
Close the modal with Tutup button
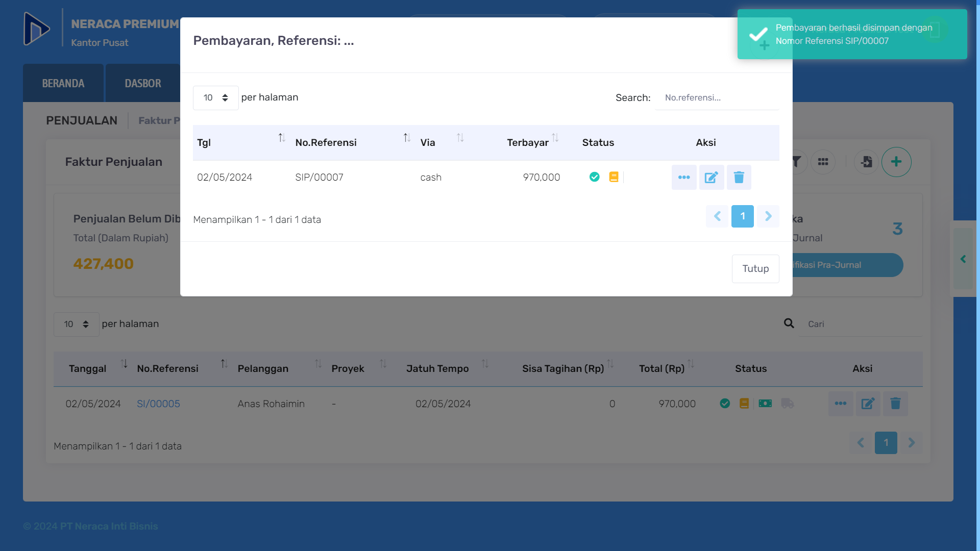pos(755,269)
